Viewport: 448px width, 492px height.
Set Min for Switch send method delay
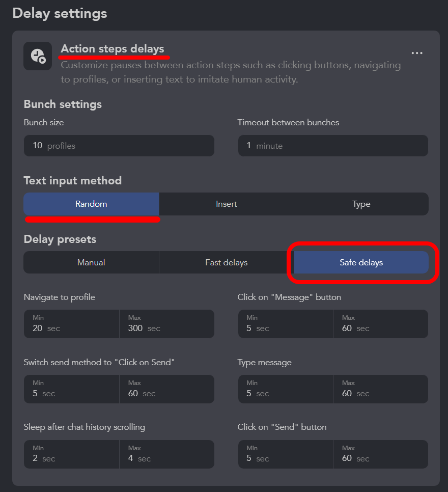point(72,389)
